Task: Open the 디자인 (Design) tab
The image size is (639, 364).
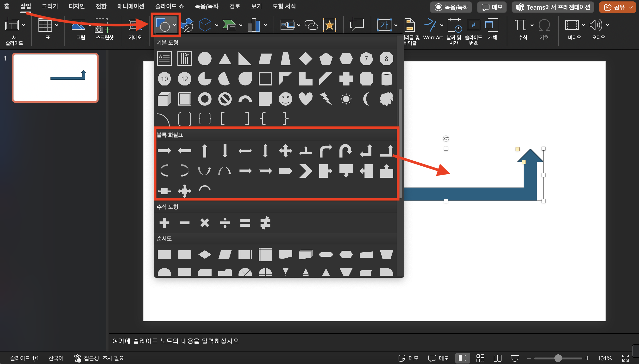Action: pyautogui.click(x=77, y=6)
